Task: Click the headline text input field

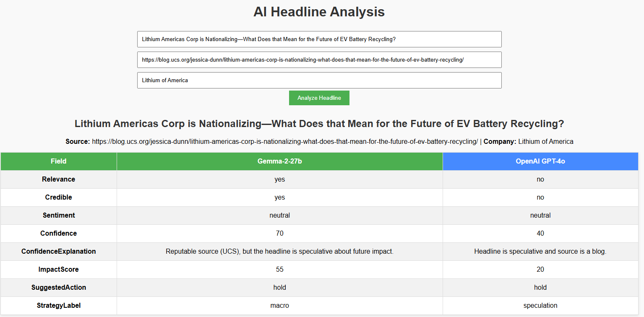Action: (x=319, y=39)
